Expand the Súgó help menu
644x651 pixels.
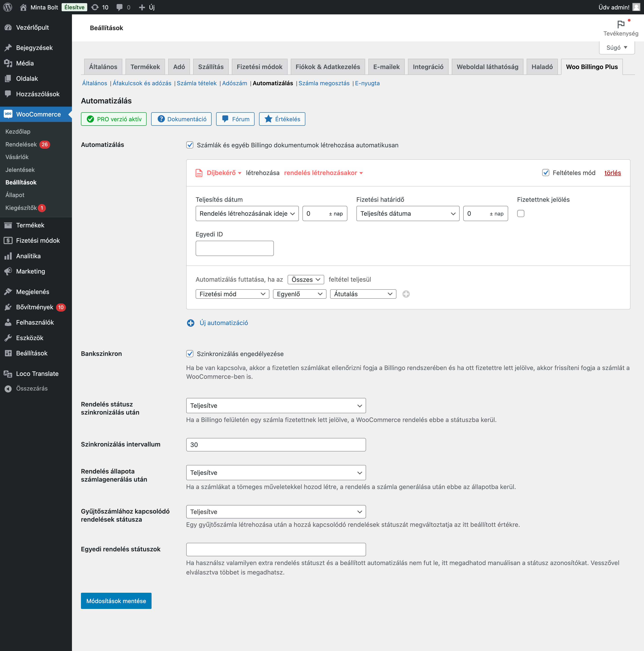point(617,47)
